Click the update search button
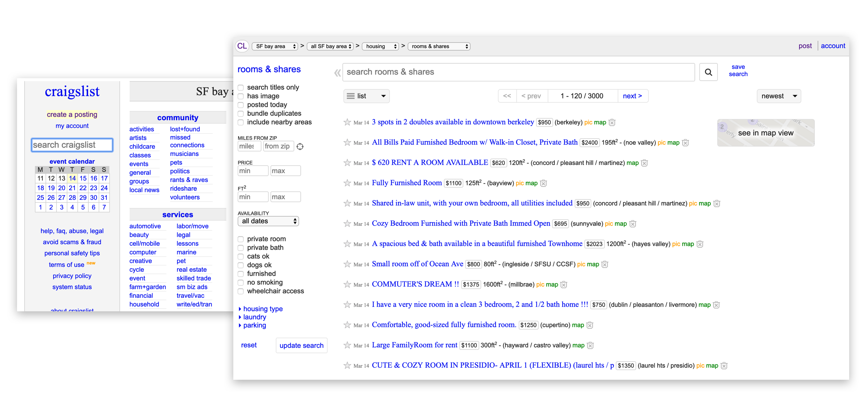This screenshot has height=404, width=868. pos(301,345)
